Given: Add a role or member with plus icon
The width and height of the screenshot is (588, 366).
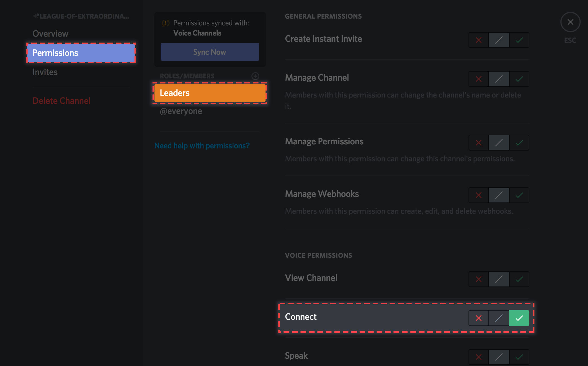Looking at the screenshot, I should [x=255, y=76].
